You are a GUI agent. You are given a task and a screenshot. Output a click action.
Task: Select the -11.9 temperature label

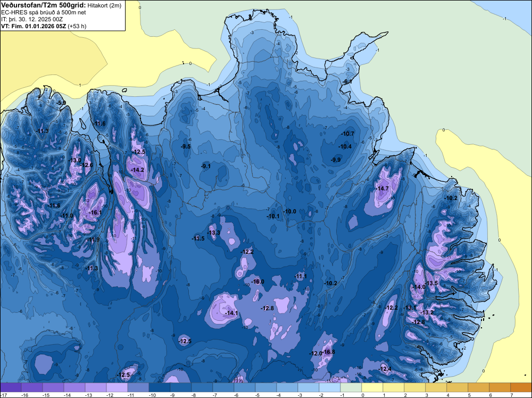pos(93,239)
